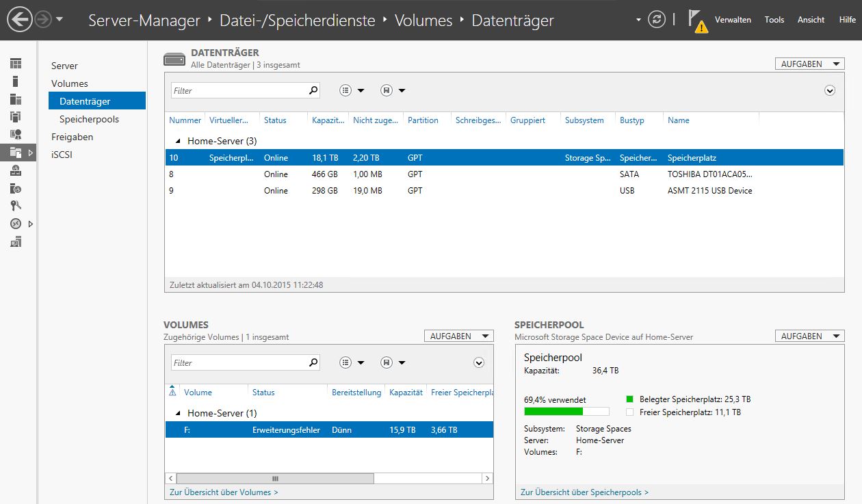This screenshot has height=504, width=862.
Task: Go back with the back arrow
Action: 21,19
